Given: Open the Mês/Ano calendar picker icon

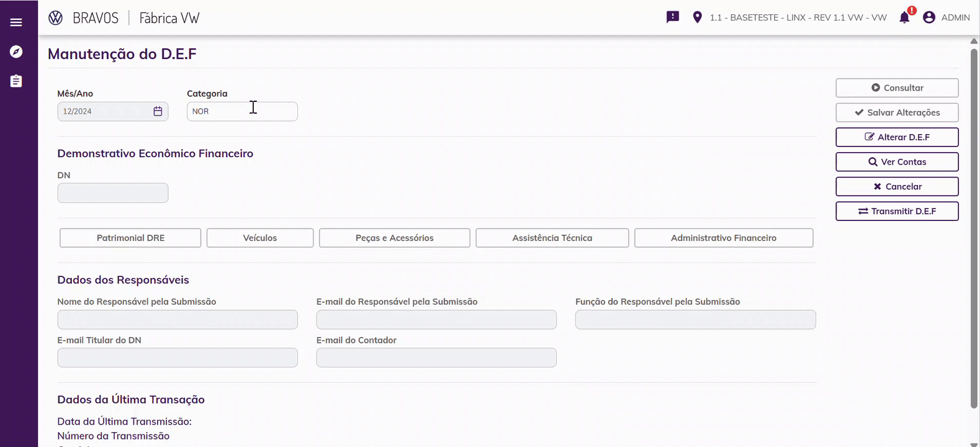Looking at the screenshot, I should pos(158,111).
